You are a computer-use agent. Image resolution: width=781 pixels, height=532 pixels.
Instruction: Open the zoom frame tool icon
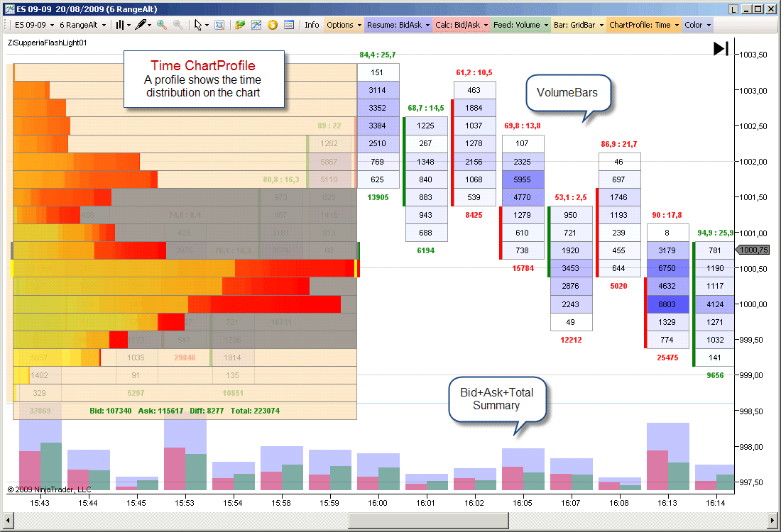coord(219,25)
